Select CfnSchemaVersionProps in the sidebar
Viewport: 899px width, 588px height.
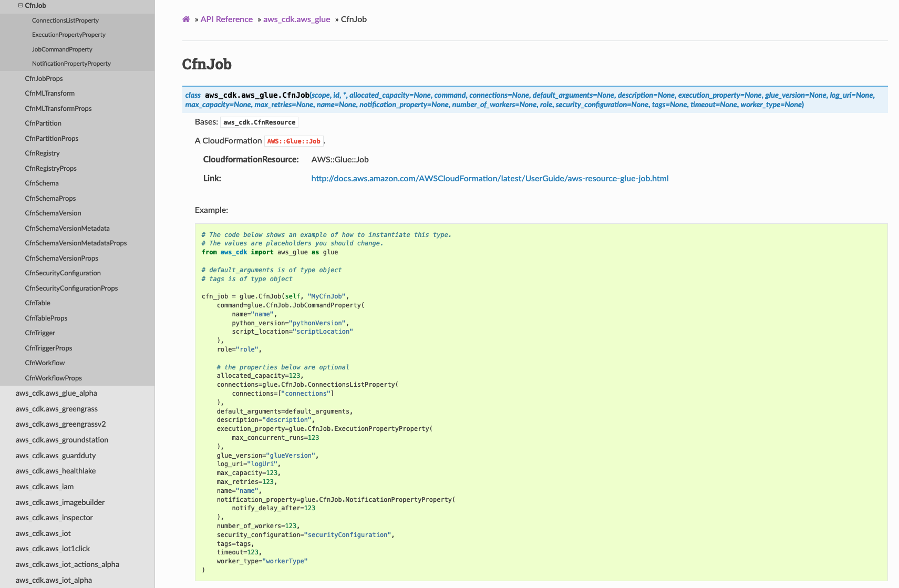pyautogui.click(x=61, y=258)
